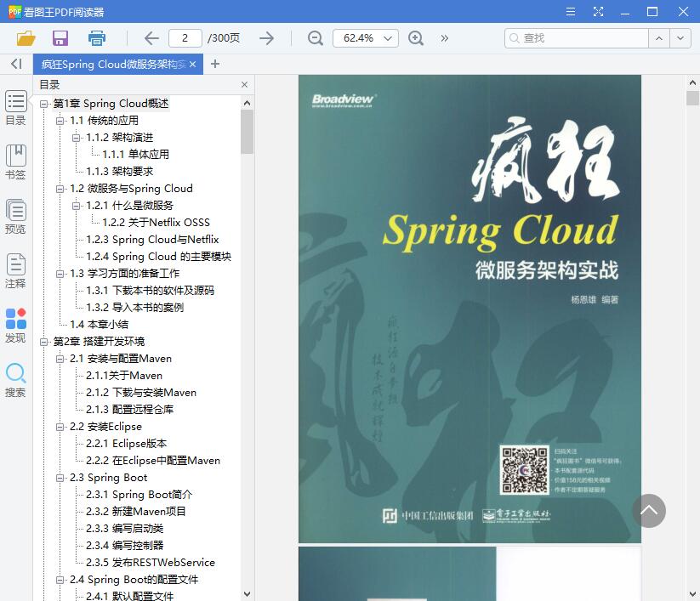Select 2.1.2 下载与安装Maven entry
Image resolution: width=700 pixels, height=601 pixels.
(x=141, y=392)
